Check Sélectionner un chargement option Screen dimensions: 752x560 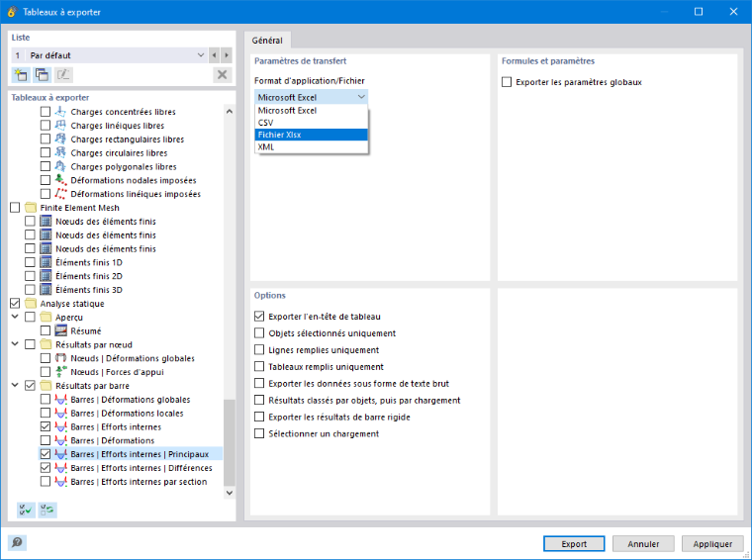[x=259, y=433]
